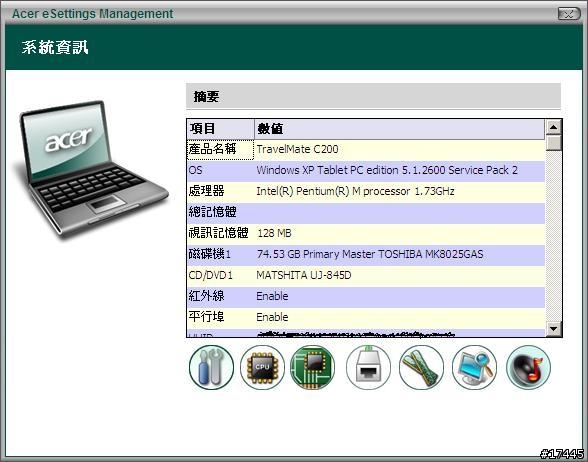Click the 系統資訊 page title
Image resolution: width=588 pixels, height=462 pixels.
click(55, 48)
